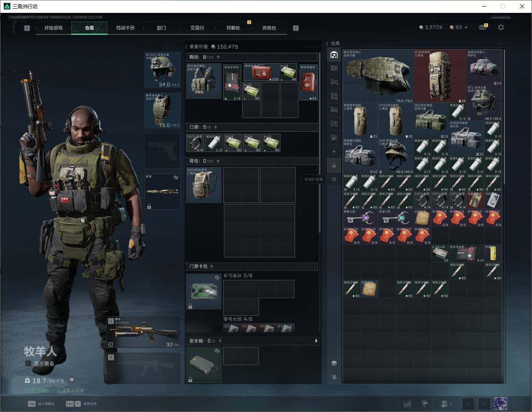532x412 pixels.
Task: Select the red medkit showing 220
Action: coord(261,72)
